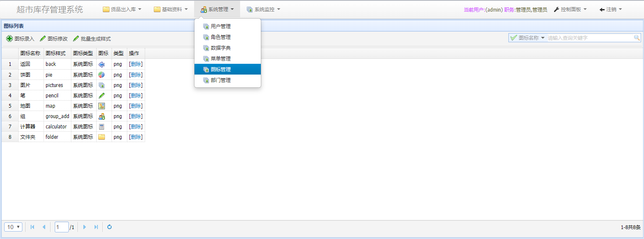Click the blue back arrow icon
Image resolution: width=644 pixels, height=239 pixels.
(x=102, y=64)
